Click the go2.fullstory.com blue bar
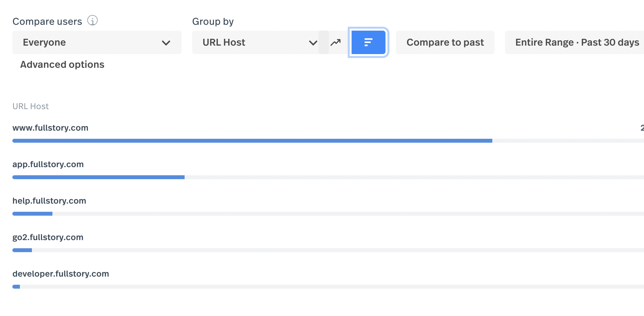Screen dimensions: 644x316 tap(22, 250)
